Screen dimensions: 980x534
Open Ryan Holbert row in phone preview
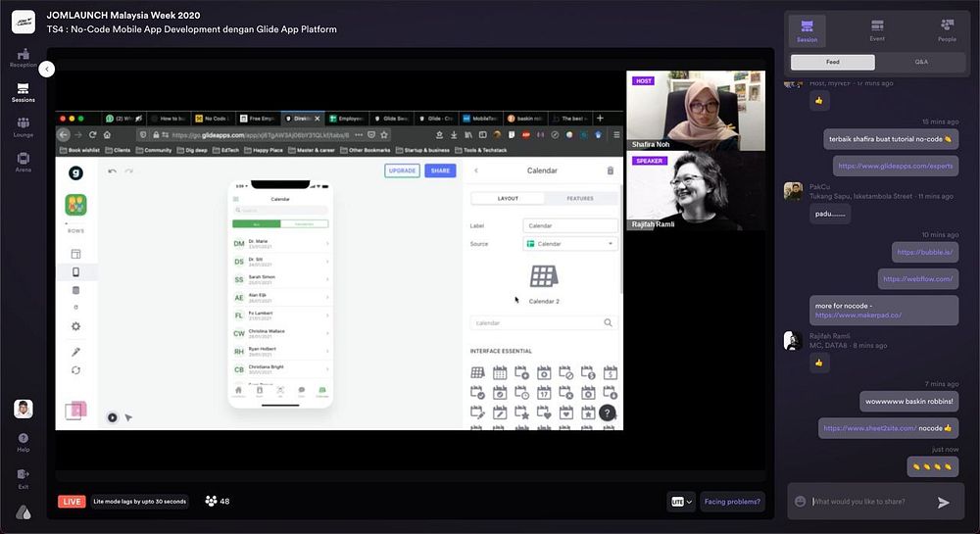tap(280, 351)
